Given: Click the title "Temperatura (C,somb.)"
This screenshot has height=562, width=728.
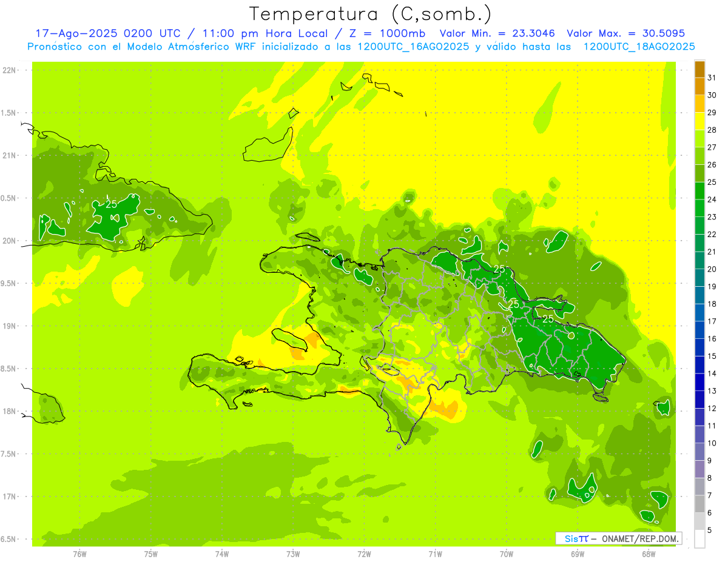Looking at the screenshot, I should coord(371,14).
